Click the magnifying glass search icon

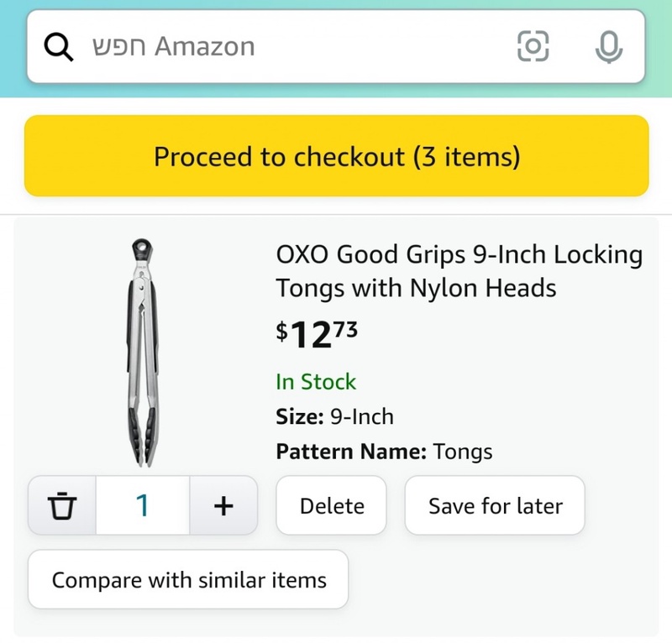coord(58,47)
